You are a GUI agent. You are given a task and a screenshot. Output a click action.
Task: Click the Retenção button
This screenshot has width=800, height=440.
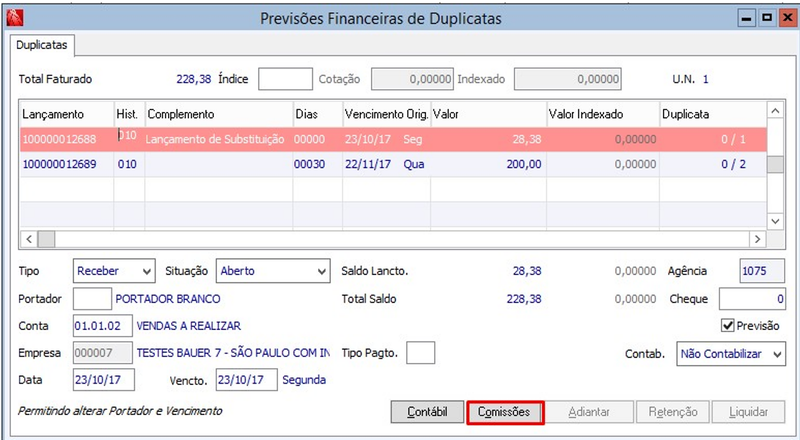(672, 412)
